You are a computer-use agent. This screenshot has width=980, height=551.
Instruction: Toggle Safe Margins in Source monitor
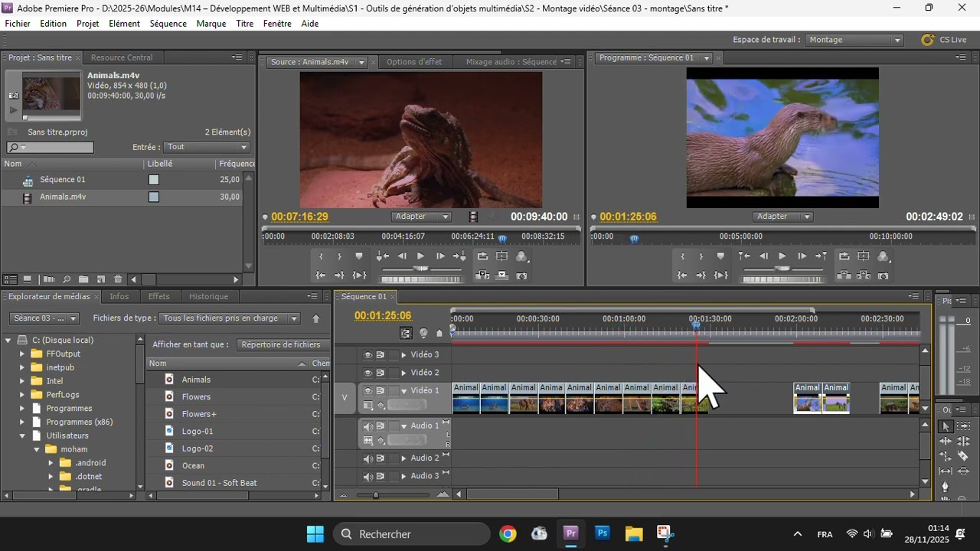click(x=502, y=256)
